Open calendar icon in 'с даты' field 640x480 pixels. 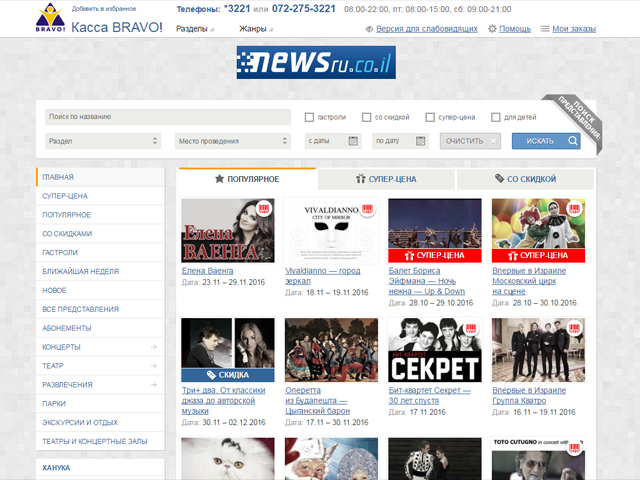click(353, 141)
